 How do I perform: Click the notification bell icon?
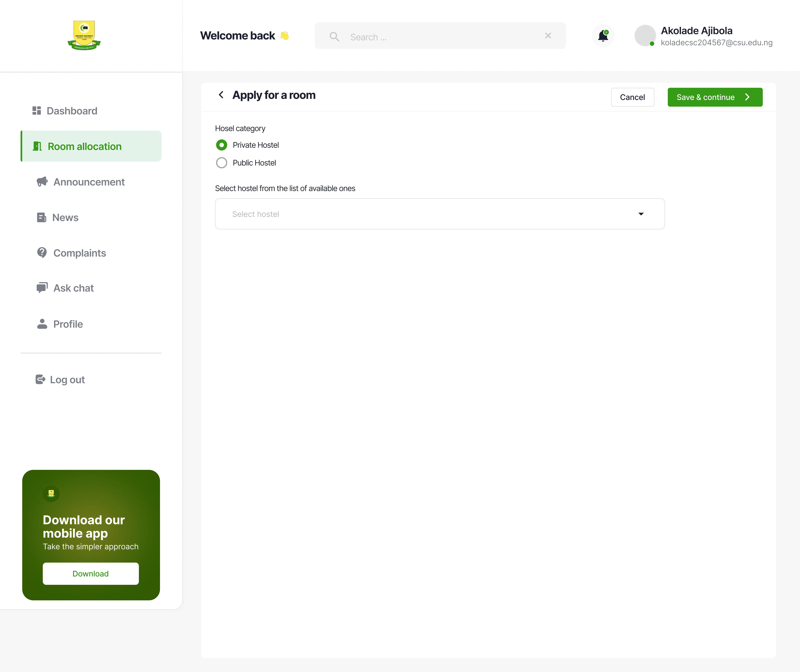tap(603, 36)
